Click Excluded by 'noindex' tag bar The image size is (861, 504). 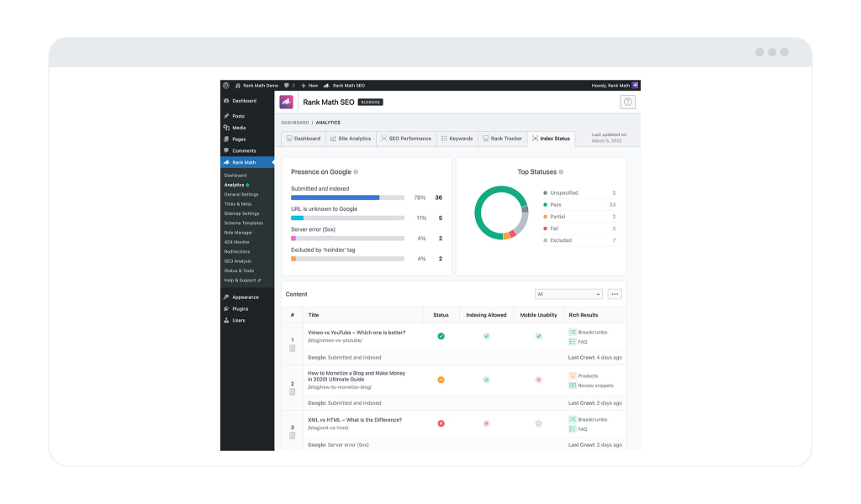point(347,259)
